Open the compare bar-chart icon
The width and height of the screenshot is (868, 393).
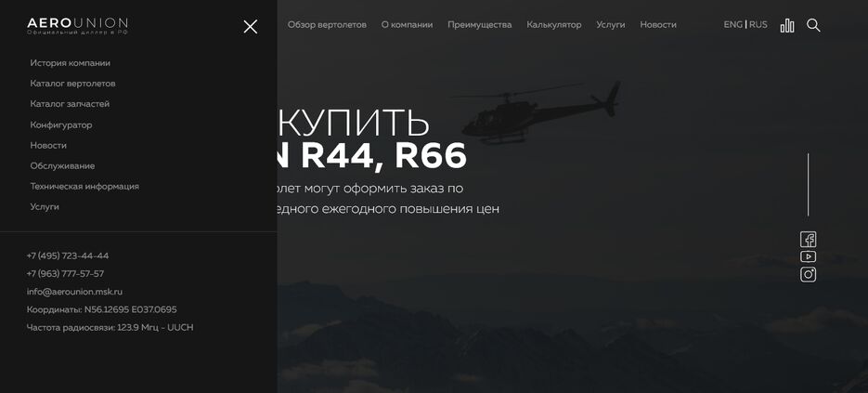point(787,25)
